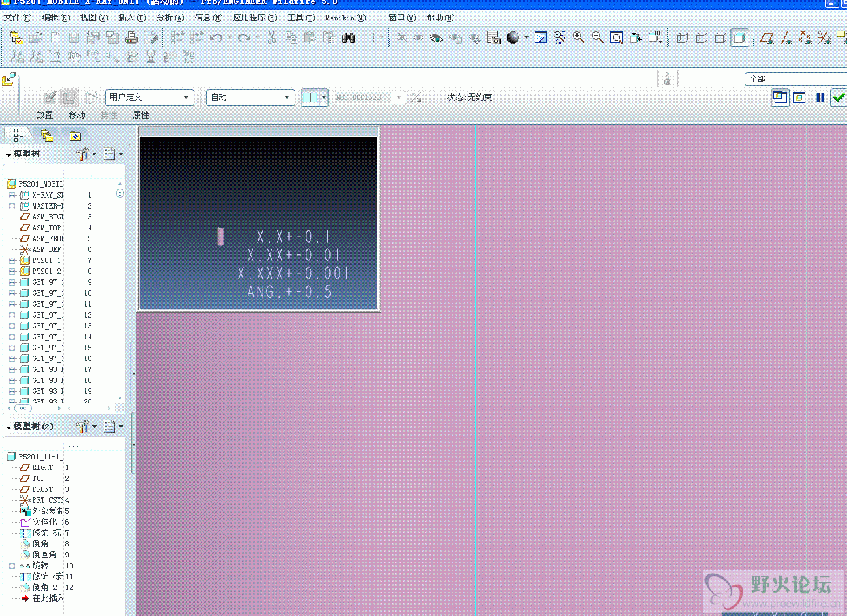Click the manikin hand drag icon
847x616 pixels.
coord(74,57)
